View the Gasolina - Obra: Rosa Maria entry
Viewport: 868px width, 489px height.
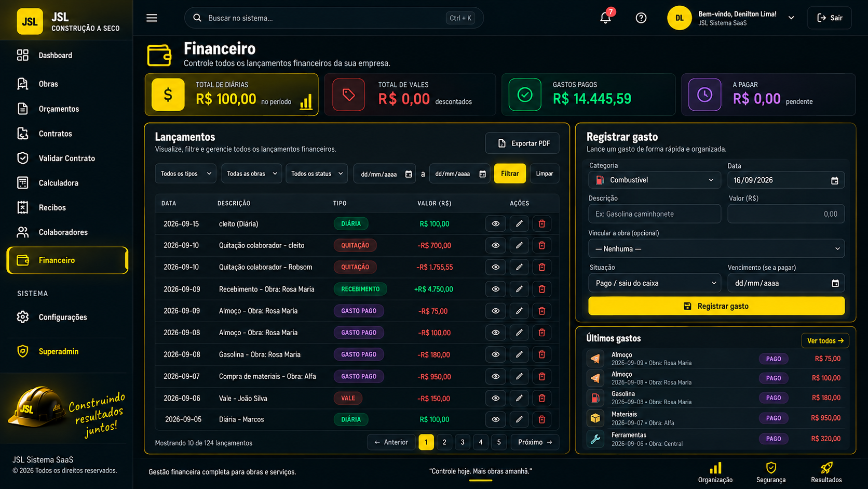496,354
